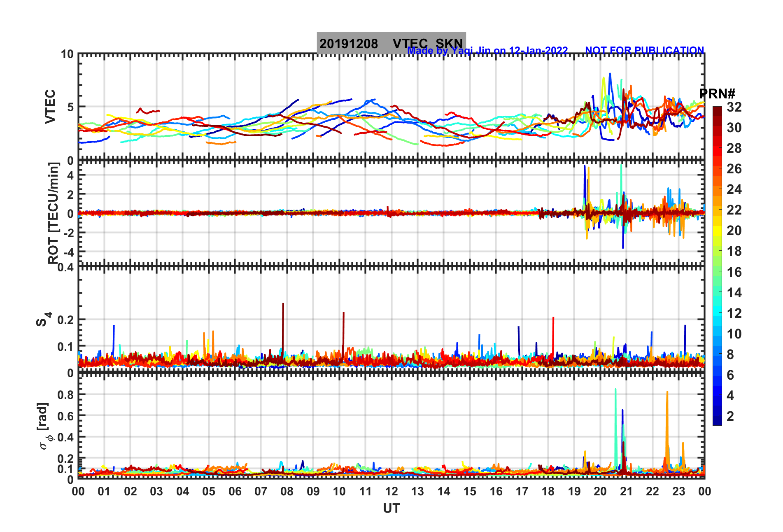Click the "NOT FOR PUBLICATION" notice
The image size is (783, 532).
tap(645, 51)
